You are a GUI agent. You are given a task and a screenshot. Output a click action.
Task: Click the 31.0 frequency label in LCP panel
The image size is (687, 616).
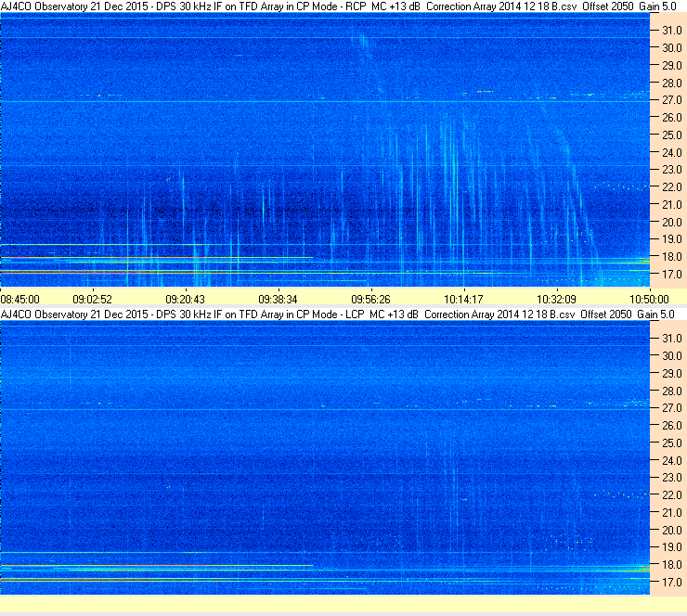tap(672, 339)
